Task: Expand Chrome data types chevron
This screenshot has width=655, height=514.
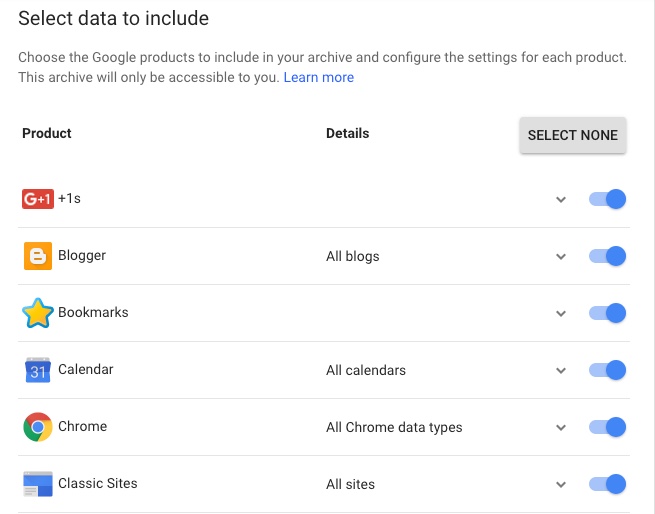Action: point(561,427)
